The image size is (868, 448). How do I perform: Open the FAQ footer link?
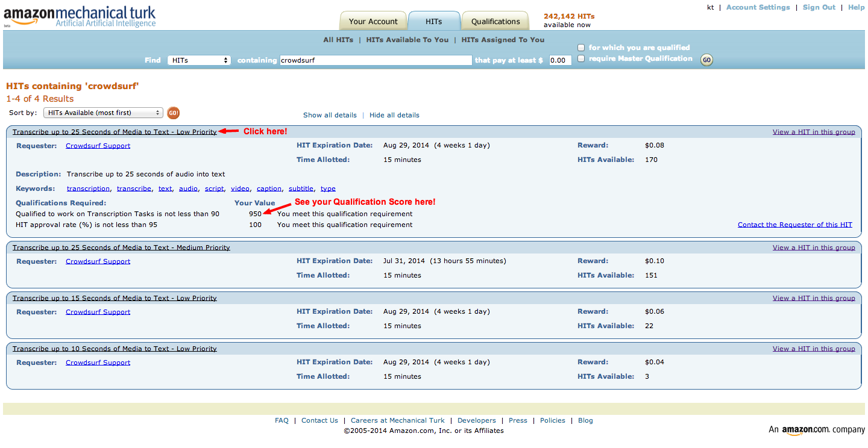(x=281, y=420)
